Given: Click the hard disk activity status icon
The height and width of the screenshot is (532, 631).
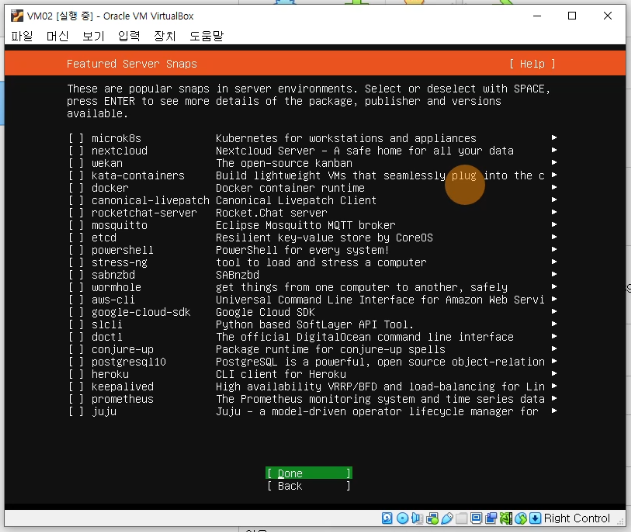Looking at the screenshot, I should coord(387,518).
